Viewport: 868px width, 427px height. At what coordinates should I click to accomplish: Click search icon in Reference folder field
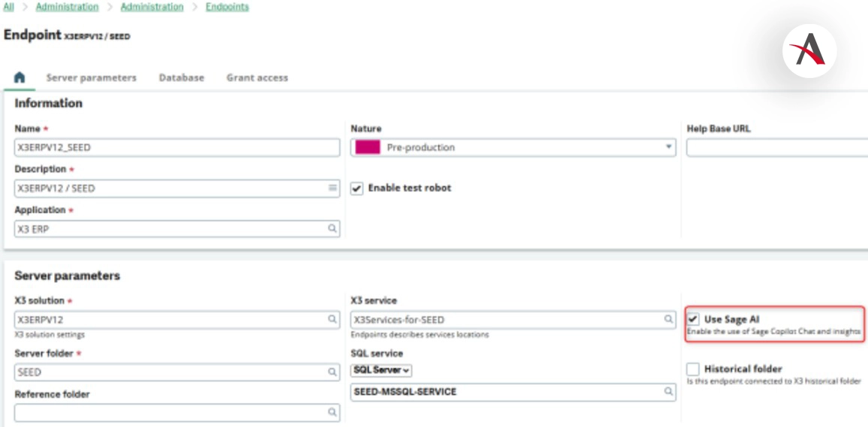tap(332, 413)
